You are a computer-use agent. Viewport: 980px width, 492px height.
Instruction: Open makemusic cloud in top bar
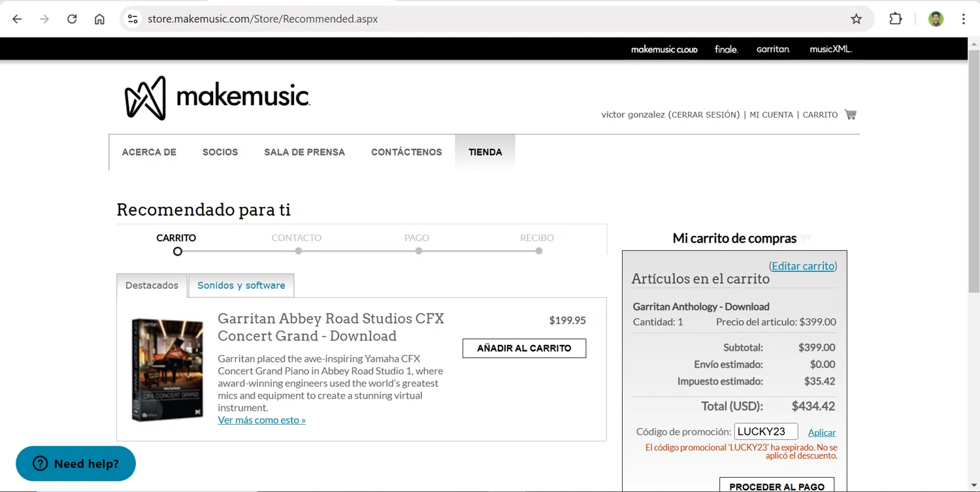click(x=664, y=50)
